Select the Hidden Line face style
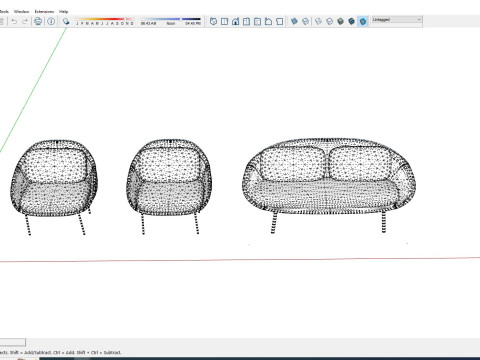This screenshot has height=360, width=480. click(x=329, y=21)
